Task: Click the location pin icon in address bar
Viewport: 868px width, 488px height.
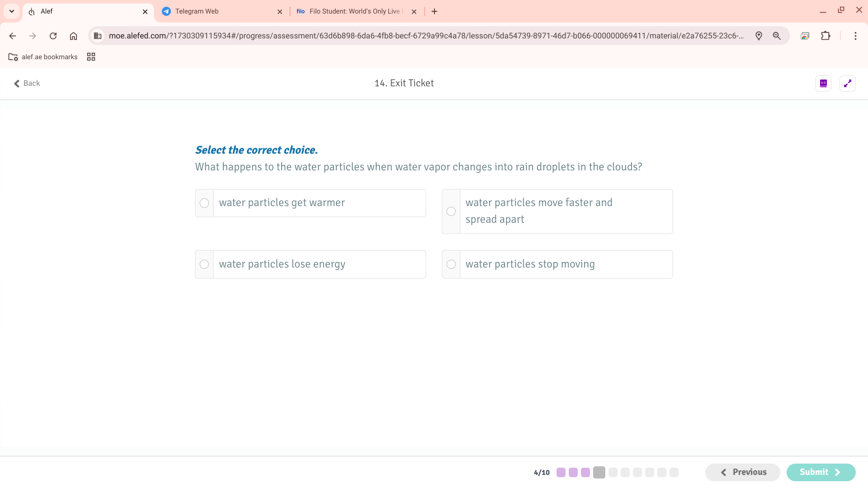Action: [759, 36]
